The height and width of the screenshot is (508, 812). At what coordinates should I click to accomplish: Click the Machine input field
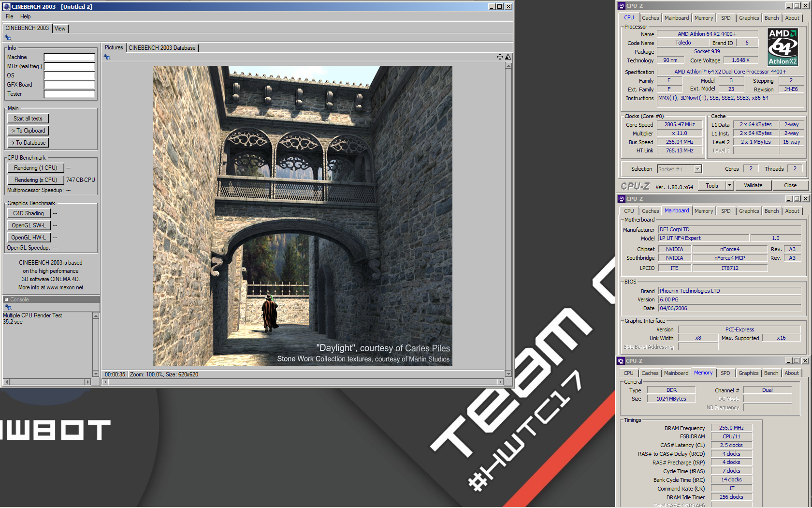[69, 57]
